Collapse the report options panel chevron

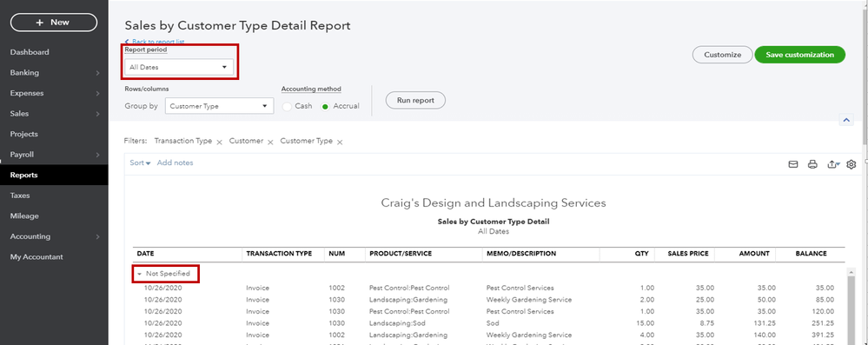[x=846, y=120]
